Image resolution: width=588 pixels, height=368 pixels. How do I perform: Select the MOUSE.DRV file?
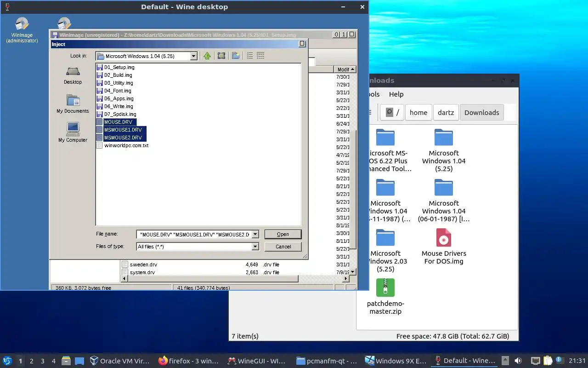tap(117, 122)
